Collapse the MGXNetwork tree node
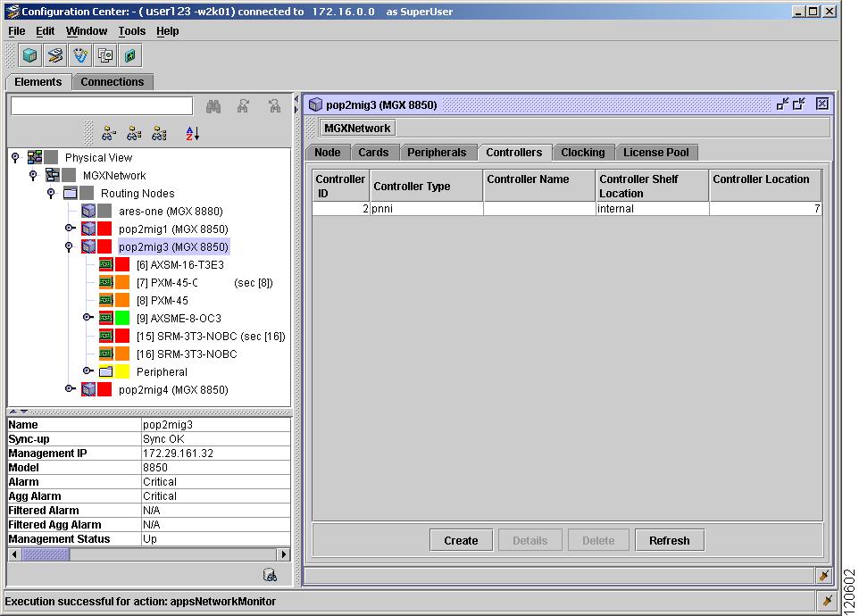Screen dimensions: 859x616 point(33,175)
